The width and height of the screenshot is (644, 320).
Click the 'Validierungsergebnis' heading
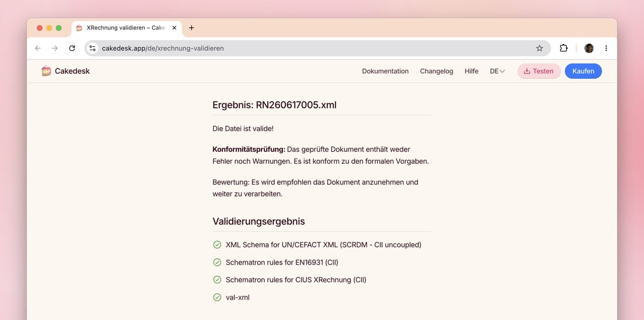(x=259, y=221)
